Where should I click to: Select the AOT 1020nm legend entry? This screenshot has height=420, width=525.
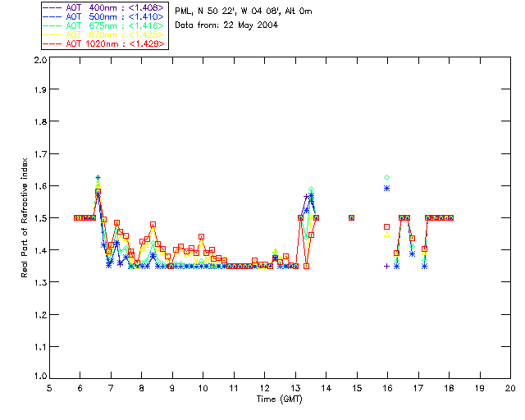click(x=104, y=43)
